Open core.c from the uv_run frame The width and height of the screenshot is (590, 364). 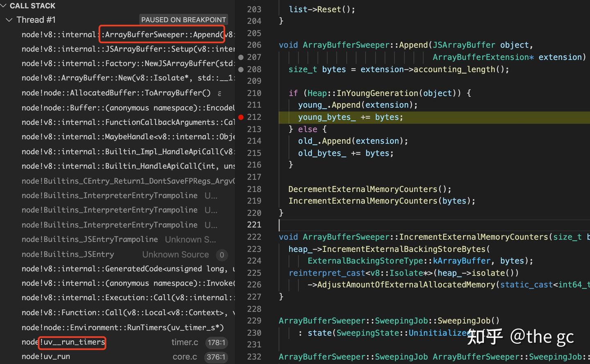coord(185,357)
